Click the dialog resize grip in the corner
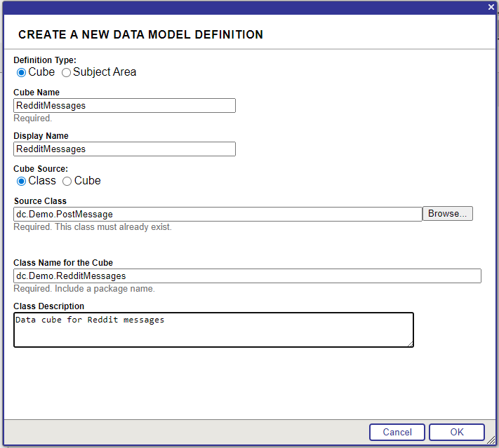Viewport: 499px width, 448px height. [x=493, y=441]
